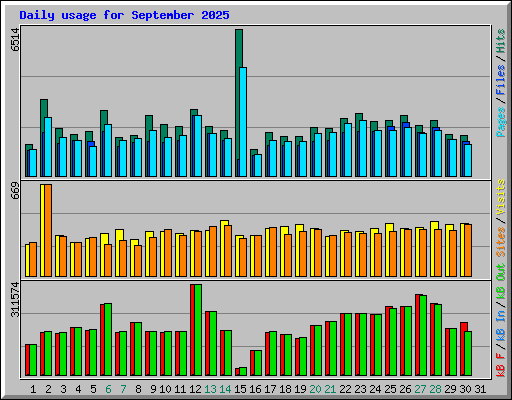Click day label 19 on x-axis
Image resolution: width=512 pixels, height=400 pixels.
[x=300, y=389]
